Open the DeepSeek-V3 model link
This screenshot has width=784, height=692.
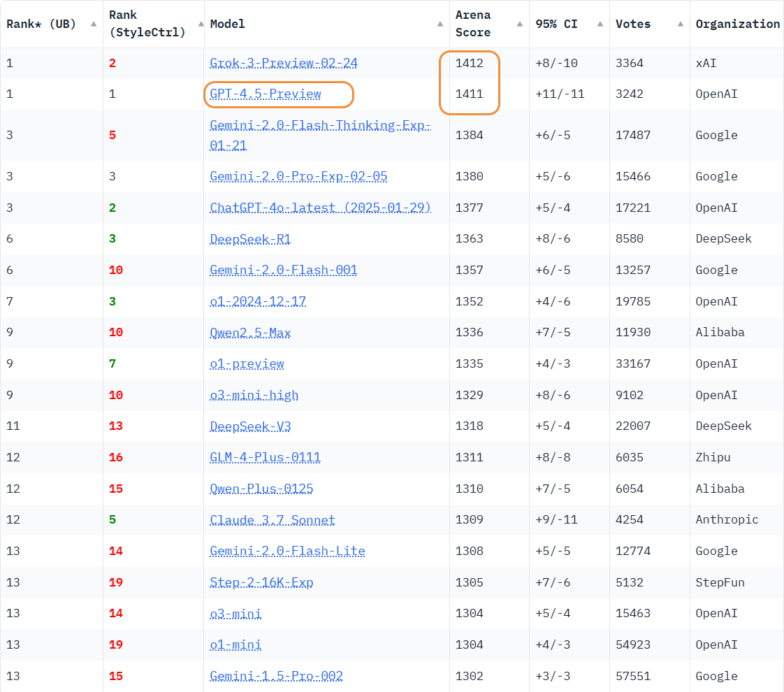(250, 426)
